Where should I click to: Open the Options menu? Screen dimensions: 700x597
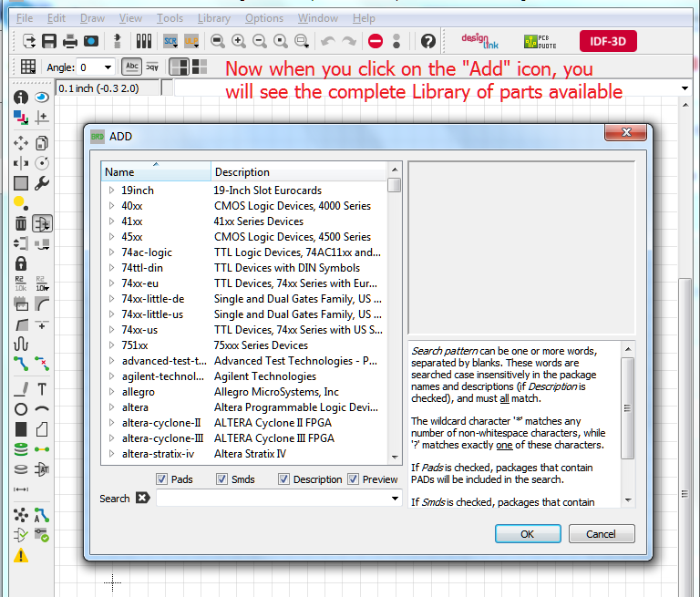point(263,18)
